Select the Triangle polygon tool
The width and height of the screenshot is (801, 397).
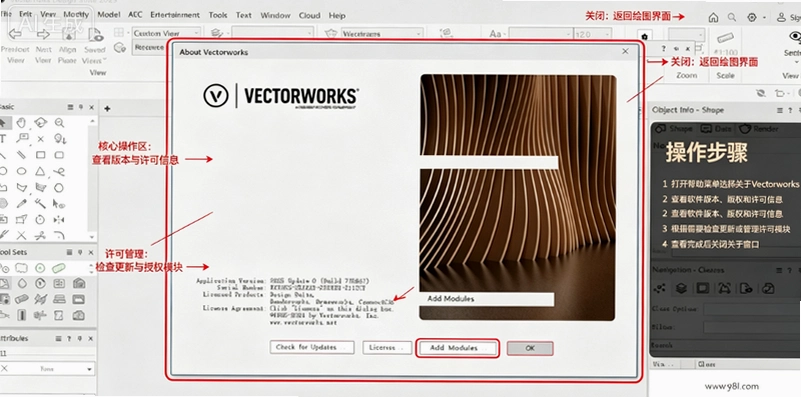point(40,171)
